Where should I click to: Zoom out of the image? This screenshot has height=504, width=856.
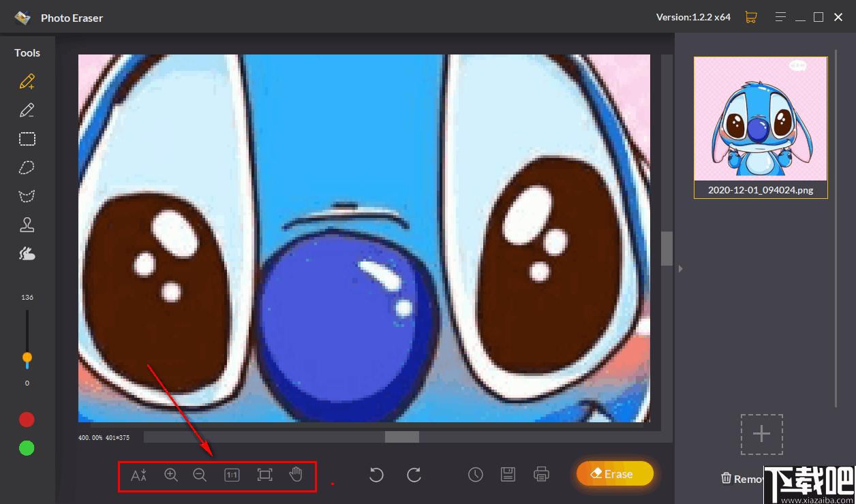point(200,475)
